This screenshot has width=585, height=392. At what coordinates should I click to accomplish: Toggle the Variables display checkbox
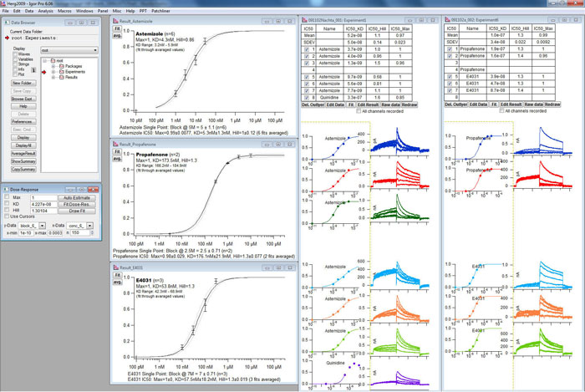coord(15,59)
